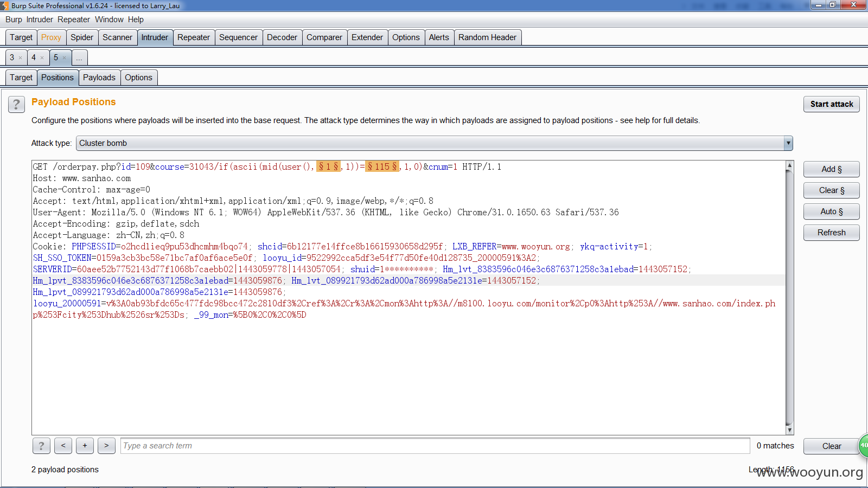Switch to the Extender tab
This screenshot has height=488, width=868.
367,37
